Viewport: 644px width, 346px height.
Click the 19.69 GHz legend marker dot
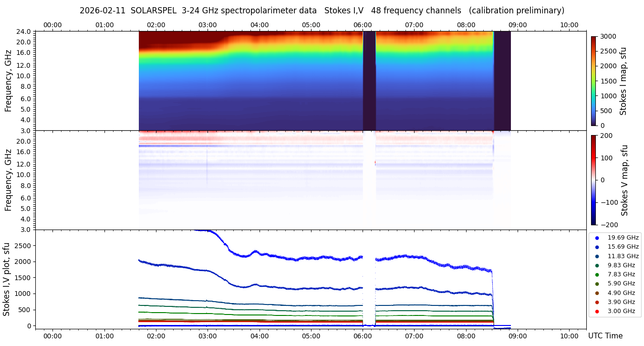597,238
